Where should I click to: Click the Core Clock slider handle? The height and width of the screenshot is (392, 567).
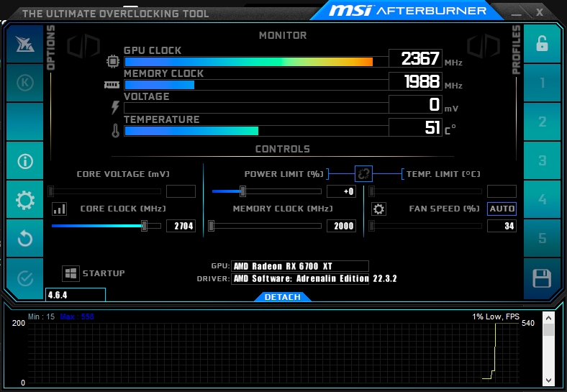pyautogui.click(x=144, y=226)
